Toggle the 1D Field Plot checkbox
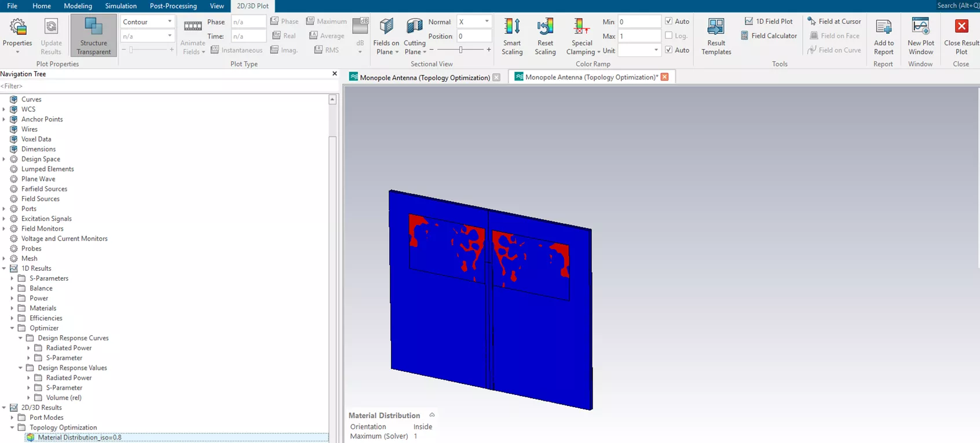Viewport: 980px width, 443px height. pos(749,21)
